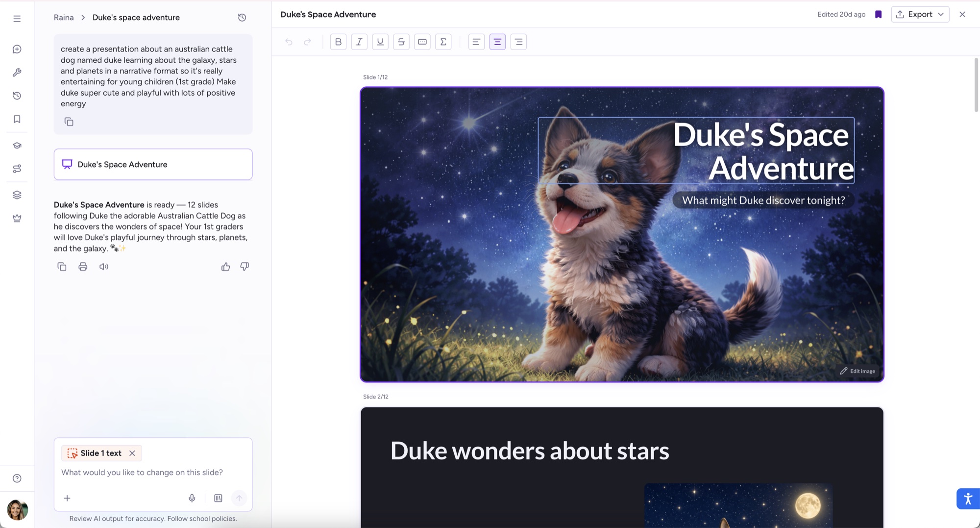Start a new chat from the sidebar

(17, 49)
